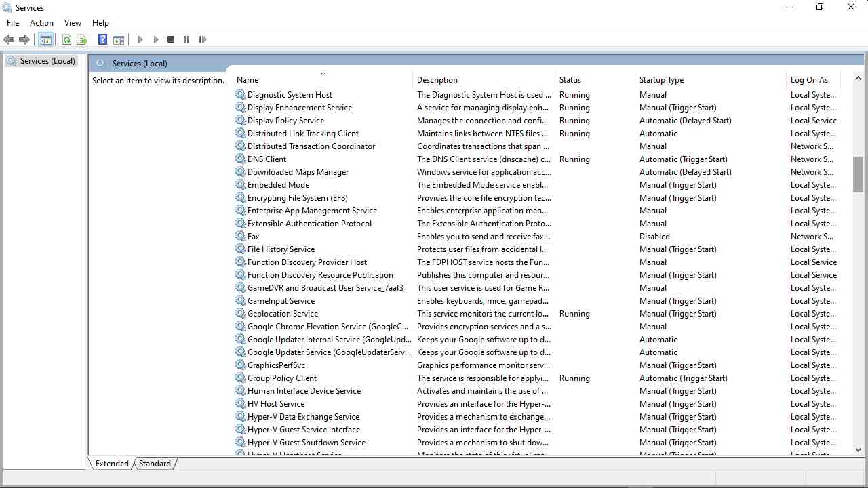Click the Refresh toolbar icon
The height and width of the screenshot is (488, 868).
(x=66, y=39)
